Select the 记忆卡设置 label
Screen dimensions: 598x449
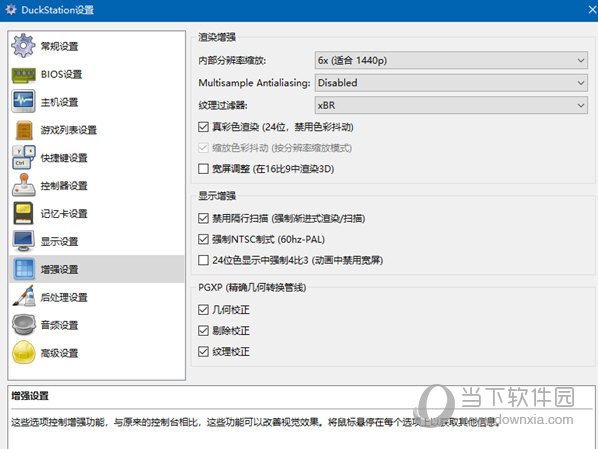point(64,213)
